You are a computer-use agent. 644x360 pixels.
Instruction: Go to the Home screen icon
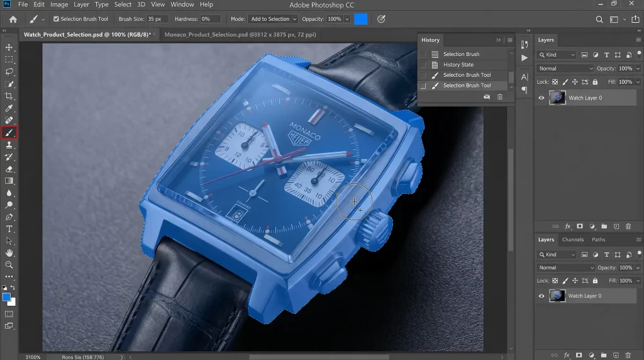(x=13, y=19)
